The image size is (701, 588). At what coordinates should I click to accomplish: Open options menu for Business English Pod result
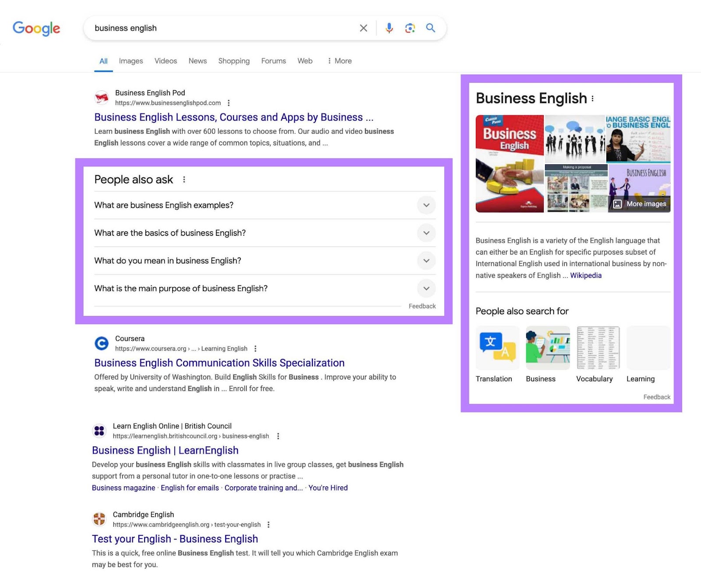[229, 103]
